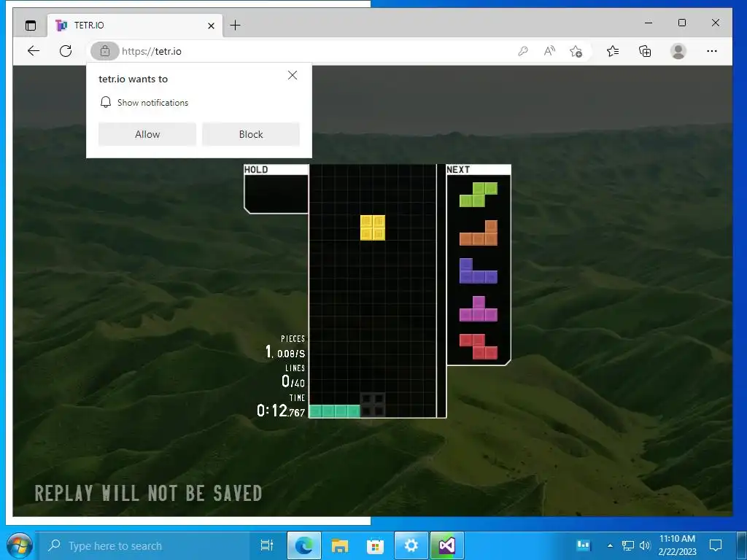This screenshot has width=747, height=560.
Task: Open Edge Settings and more menu
Action: click(712, 51)
